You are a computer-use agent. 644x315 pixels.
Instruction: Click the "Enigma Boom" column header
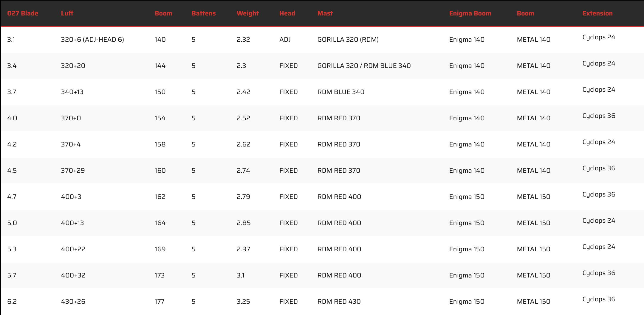pos(470,13)
